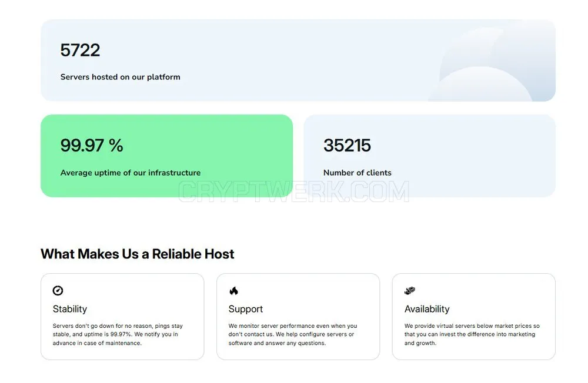Click the 99.97 % uptime figure
The width and height of the screenshot is (588, 383).
(92, 146)
